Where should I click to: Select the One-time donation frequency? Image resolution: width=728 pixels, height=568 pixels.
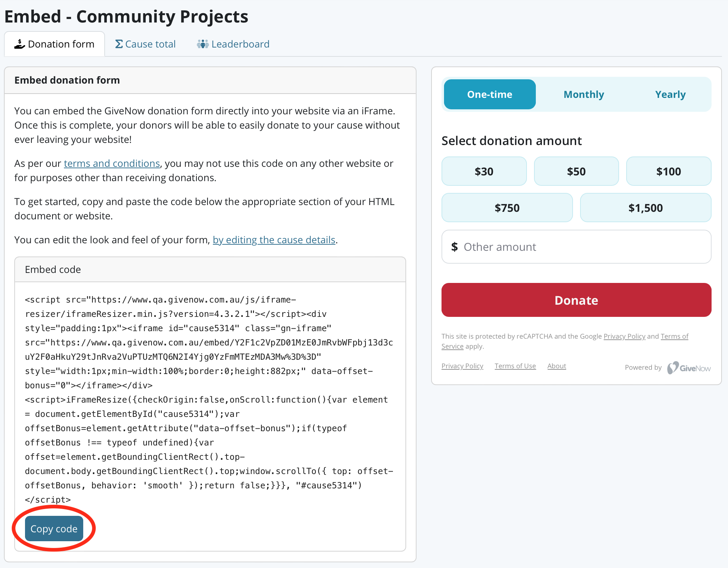click(489, 94)
